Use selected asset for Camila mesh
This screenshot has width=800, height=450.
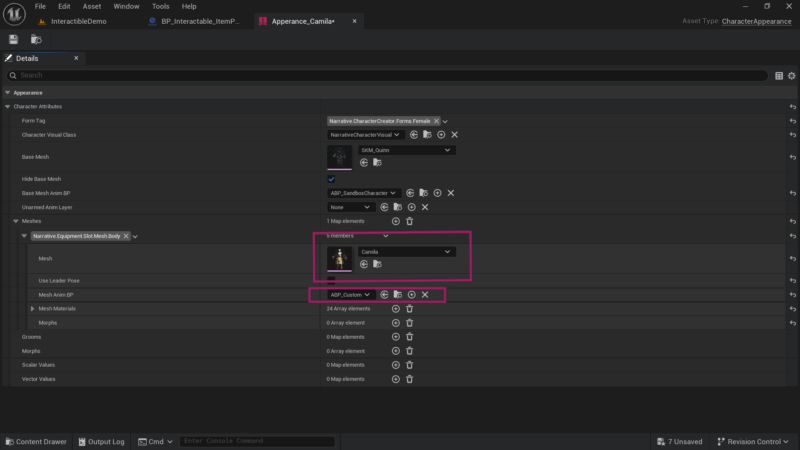(x=364, y=264)
